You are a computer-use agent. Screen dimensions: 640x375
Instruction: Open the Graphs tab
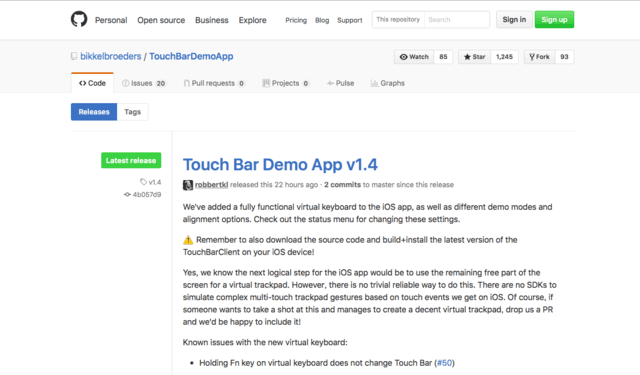pos(387,83)
